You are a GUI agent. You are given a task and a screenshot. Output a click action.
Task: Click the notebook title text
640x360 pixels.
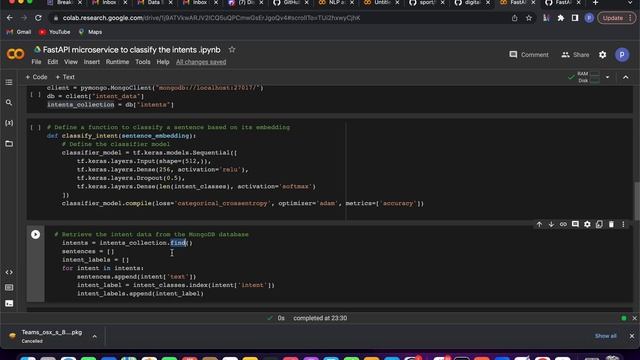131,50
